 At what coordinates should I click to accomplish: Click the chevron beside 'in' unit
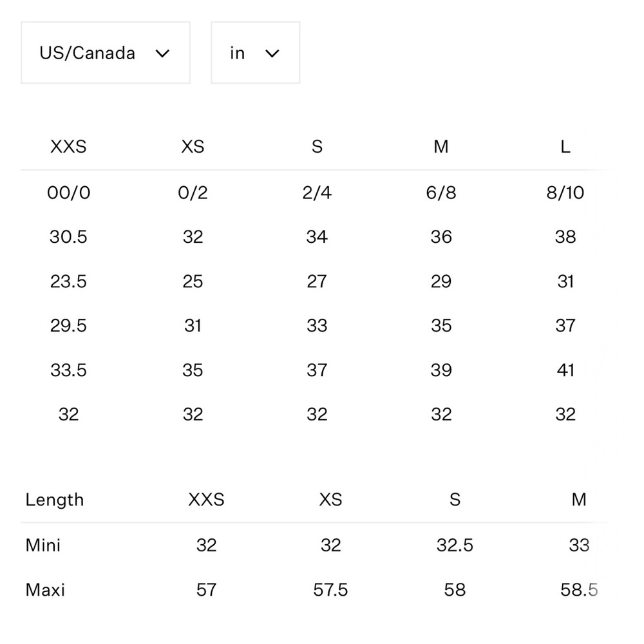pos(272,53)
